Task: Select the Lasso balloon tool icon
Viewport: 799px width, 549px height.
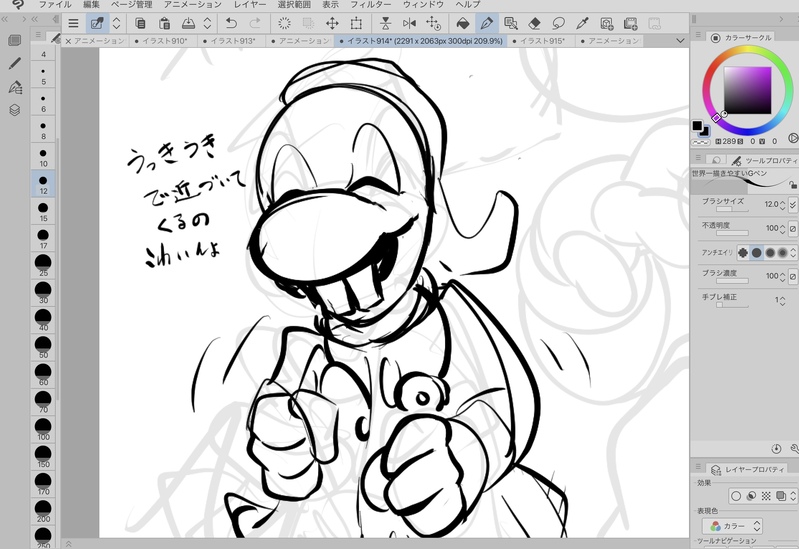Action: click(x=558, y=23)
